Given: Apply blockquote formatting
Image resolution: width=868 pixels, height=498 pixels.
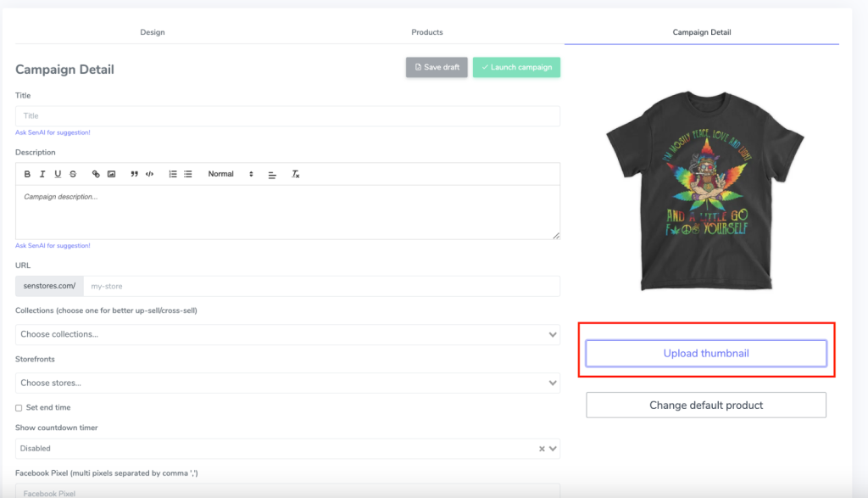Looking at the screenshot, I should 134,174.
